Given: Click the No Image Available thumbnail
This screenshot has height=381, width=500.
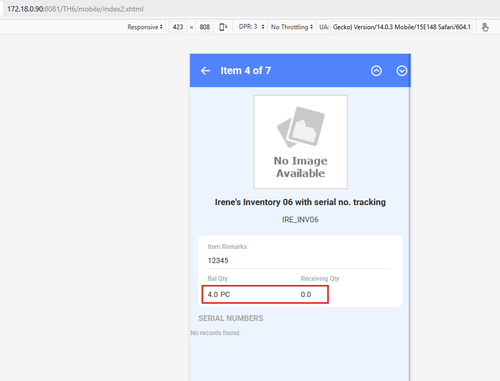Looking at the screenshot, I should click(300, 142).
